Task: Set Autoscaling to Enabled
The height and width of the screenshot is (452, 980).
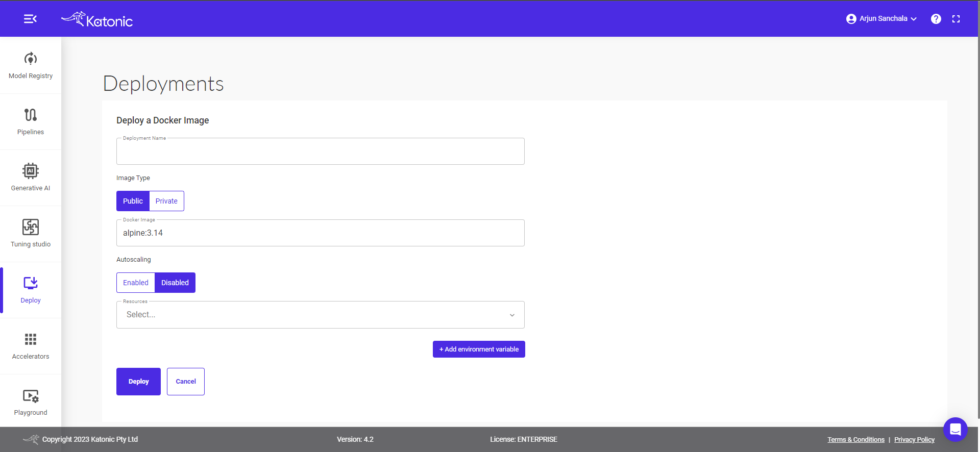Action: 136,283
